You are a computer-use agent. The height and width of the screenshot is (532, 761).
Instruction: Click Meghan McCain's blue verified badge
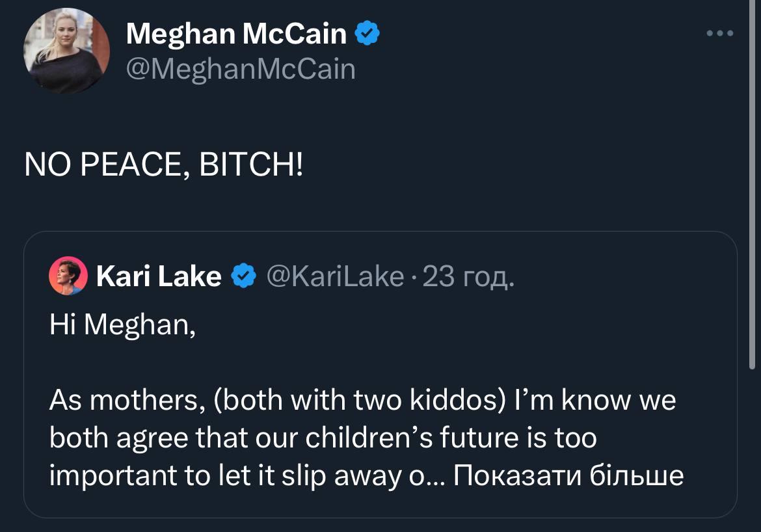click(x=367, y=33)
